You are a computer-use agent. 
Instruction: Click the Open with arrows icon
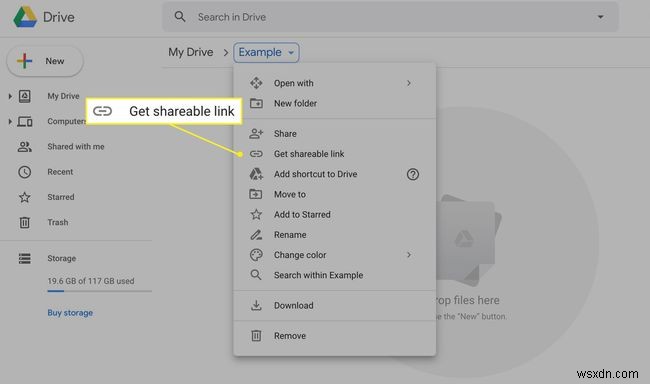tap(256, 83)
